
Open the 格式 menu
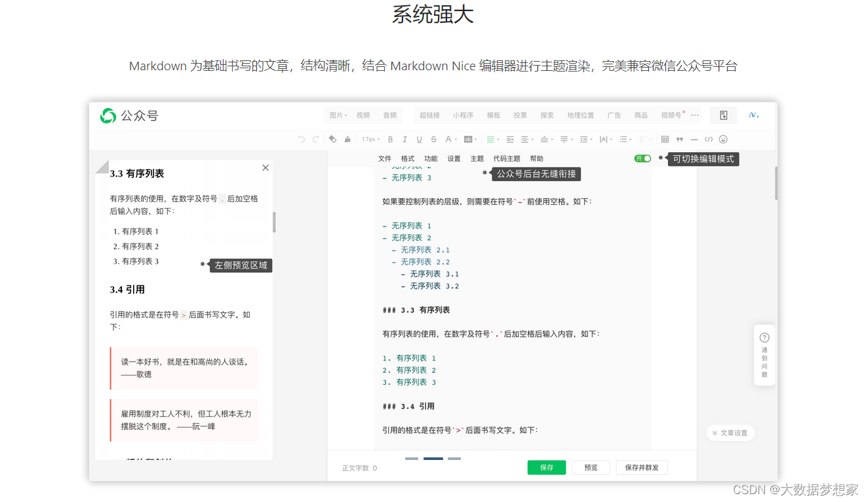[408, 159]
